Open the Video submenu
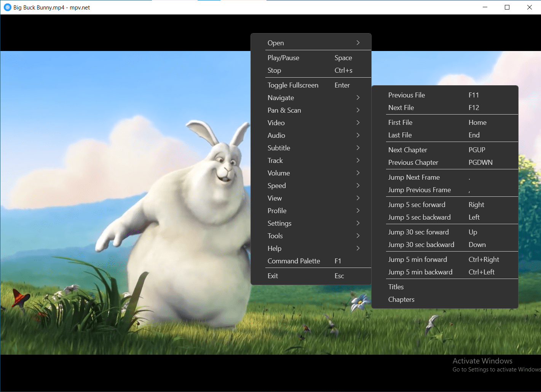Viewport: 541px width, 392px height. point(311,123)
